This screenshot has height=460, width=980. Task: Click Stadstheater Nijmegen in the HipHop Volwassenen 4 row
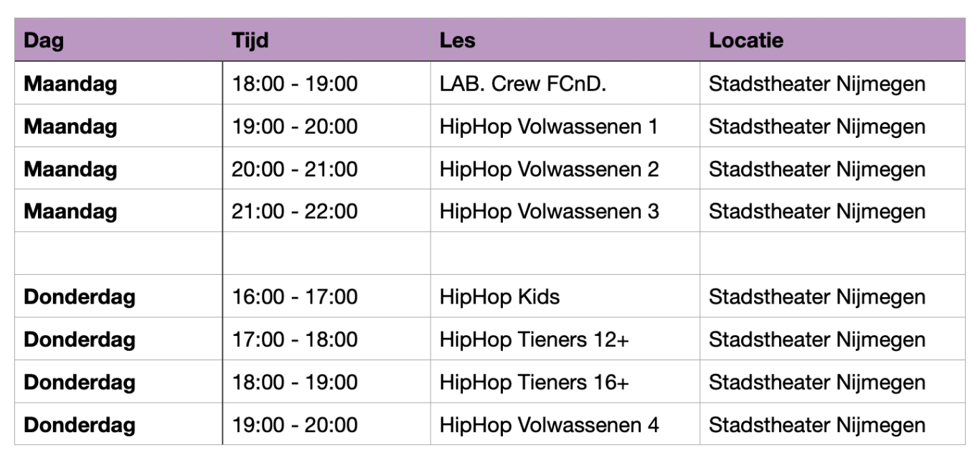click(x=817, y=425)
